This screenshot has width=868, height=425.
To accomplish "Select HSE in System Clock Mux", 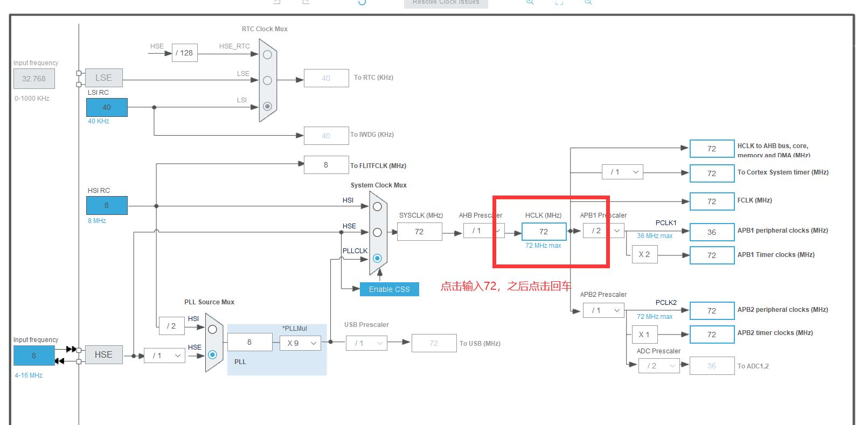I will pos(377,232).
